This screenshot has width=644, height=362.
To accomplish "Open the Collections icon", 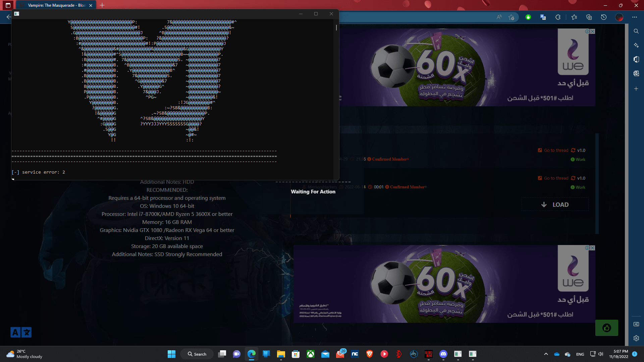I will coord(589,17).
